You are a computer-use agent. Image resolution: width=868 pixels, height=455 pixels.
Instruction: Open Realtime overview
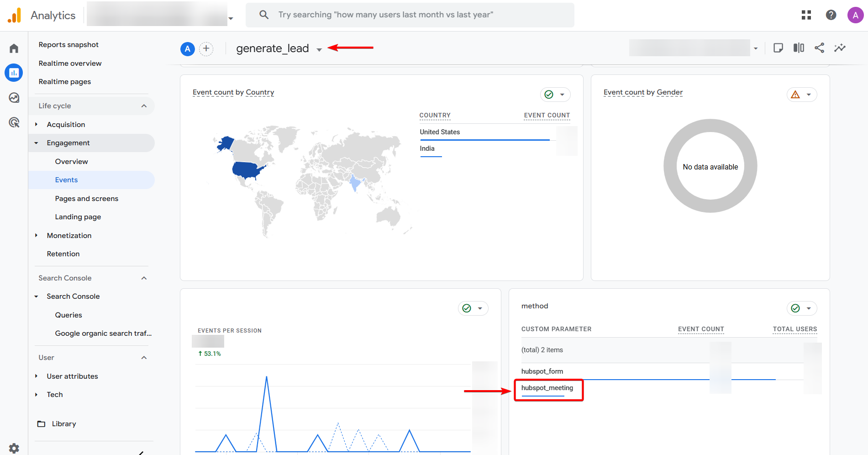tap(70, 63)
